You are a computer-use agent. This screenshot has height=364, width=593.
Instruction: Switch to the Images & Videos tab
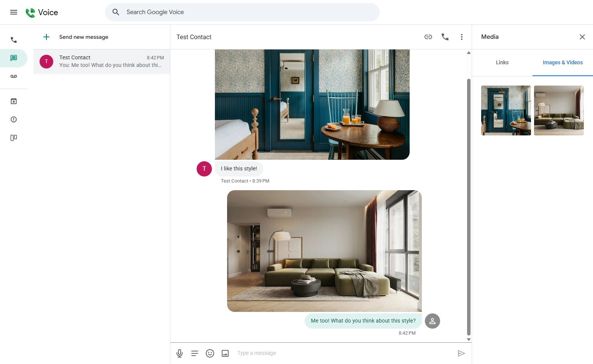pyautogui.click(x=563, y=62)
